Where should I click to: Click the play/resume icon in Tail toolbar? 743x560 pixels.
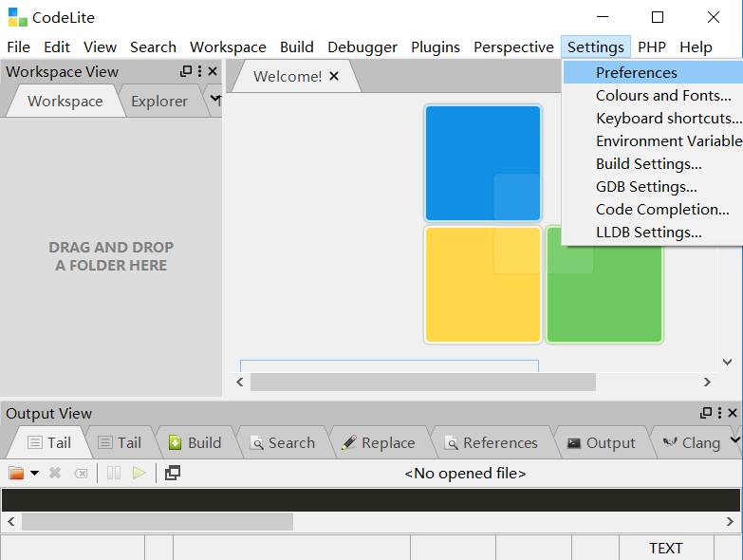point(139,473)
